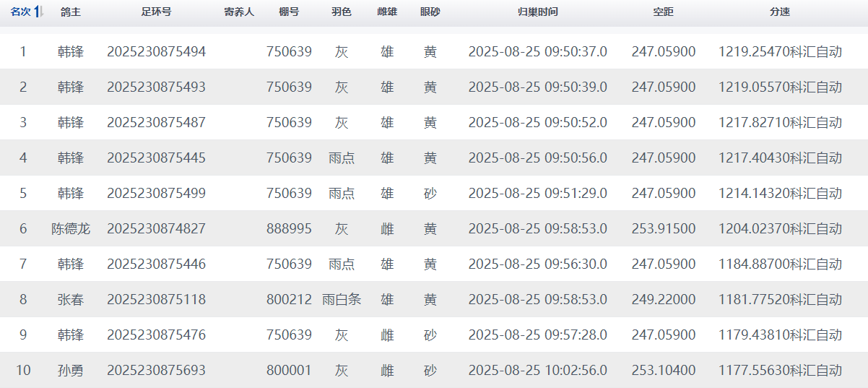
Task: Click the 空距 column header
Action: (x=663, y=12)
